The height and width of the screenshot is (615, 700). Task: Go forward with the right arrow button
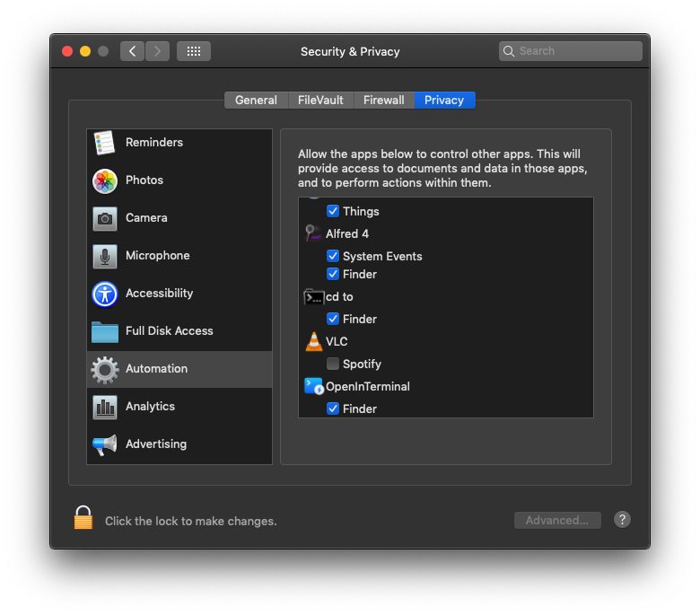[x=157, y=51]
